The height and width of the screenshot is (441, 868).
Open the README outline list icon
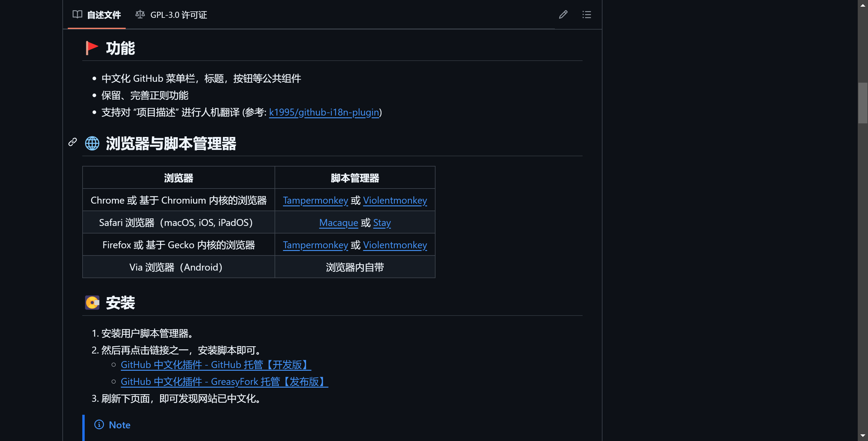(x=587, y=14)
